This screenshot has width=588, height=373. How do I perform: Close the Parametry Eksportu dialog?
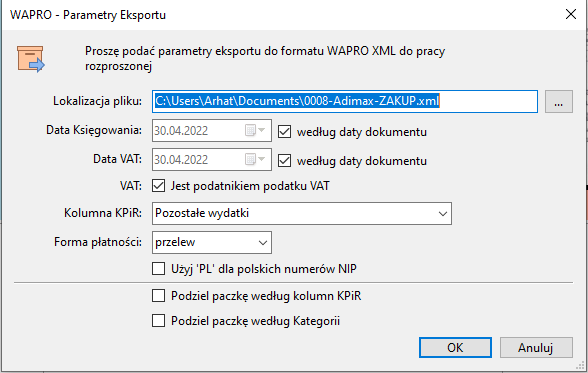pyautogui.click(x=571, y=15)
